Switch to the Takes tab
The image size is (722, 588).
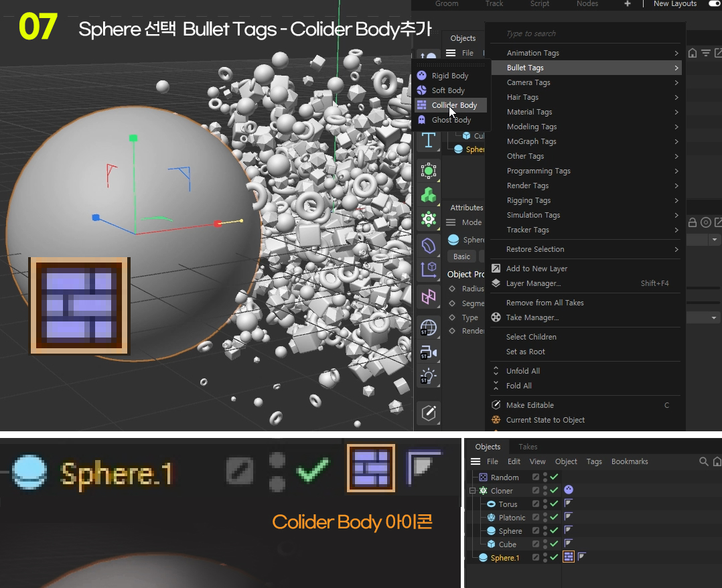point(528,447)
